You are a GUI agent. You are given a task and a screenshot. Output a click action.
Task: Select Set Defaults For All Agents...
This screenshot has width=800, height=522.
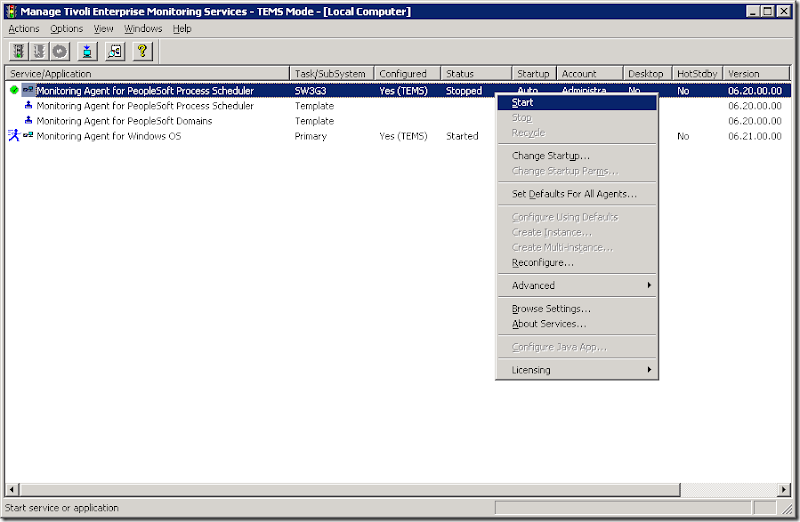tap(577, 194)
